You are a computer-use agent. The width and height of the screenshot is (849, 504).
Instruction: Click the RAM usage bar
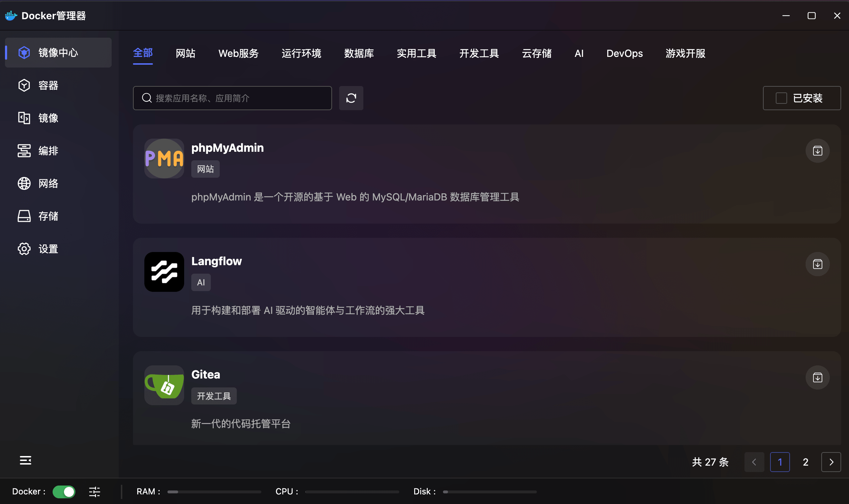click(214, 492)
